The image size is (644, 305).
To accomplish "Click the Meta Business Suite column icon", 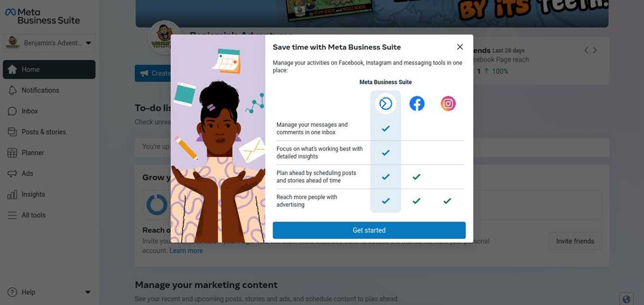I will (x=385, y=104).
